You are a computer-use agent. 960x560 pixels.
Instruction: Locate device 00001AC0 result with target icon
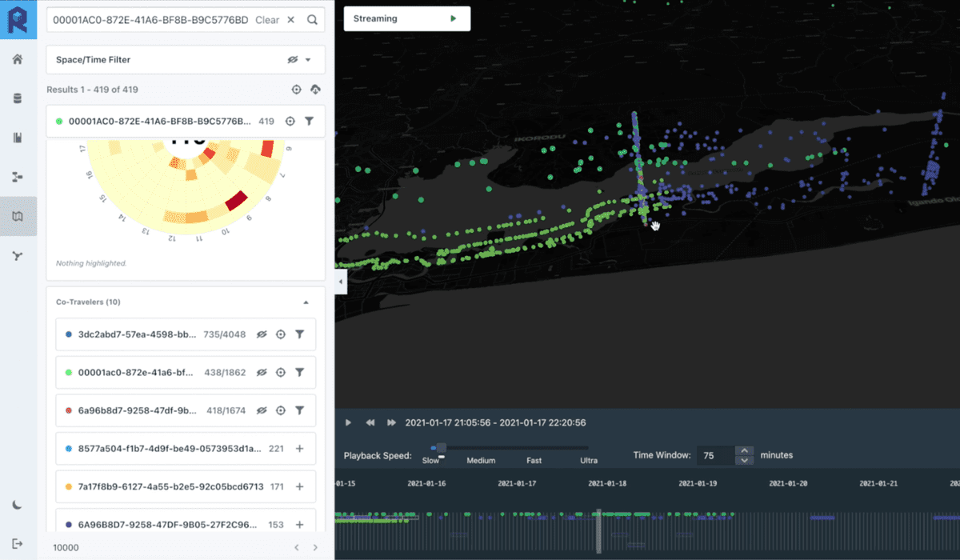point(290,122)
